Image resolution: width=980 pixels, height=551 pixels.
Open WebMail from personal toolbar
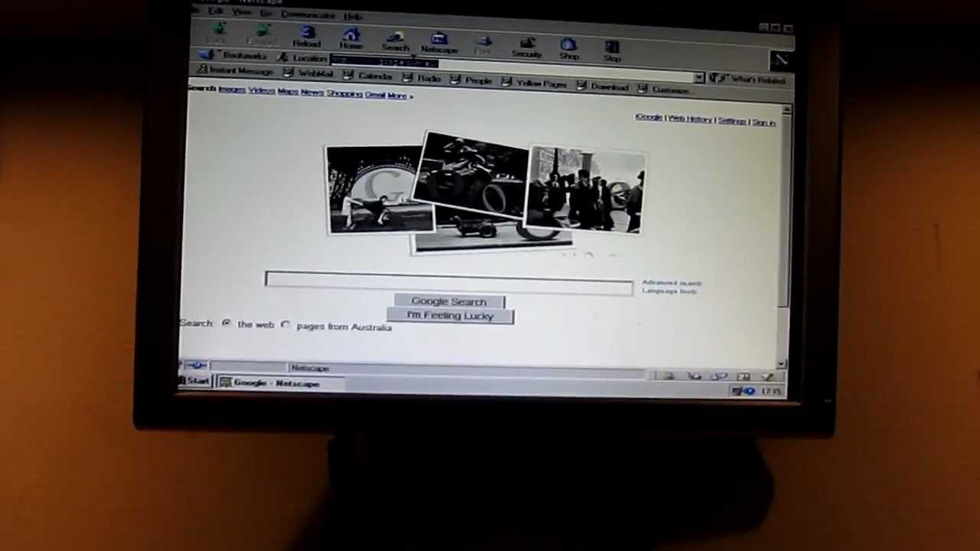click(309, 73)
